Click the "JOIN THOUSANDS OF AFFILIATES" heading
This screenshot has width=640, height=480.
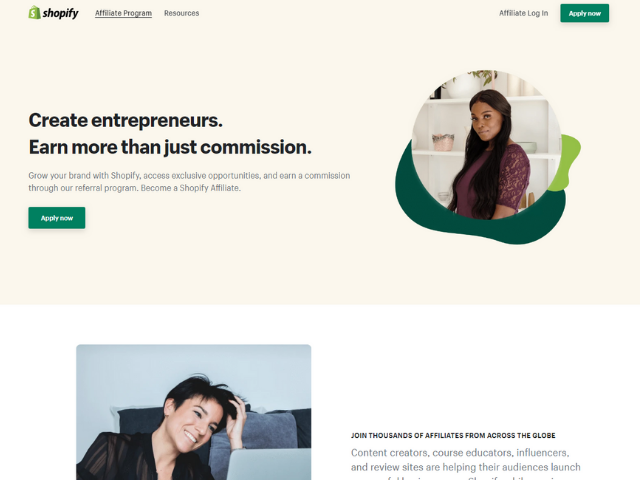pyautogui.click(x=453, y=436)
